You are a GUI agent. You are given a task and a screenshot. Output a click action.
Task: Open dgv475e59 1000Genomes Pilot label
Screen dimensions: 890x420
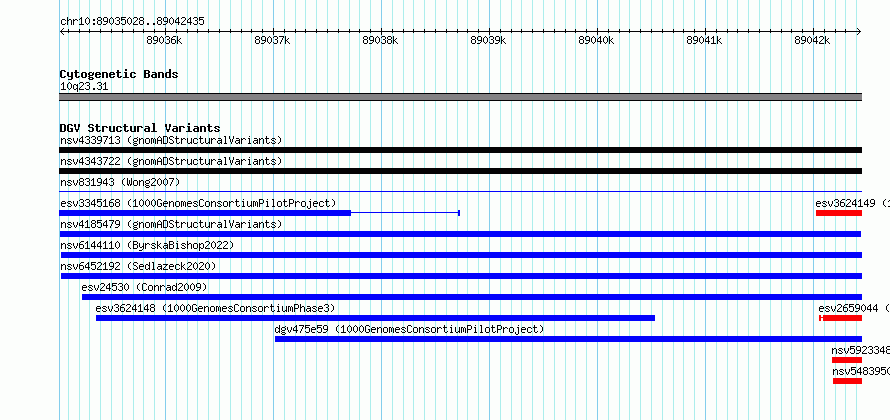409,329
